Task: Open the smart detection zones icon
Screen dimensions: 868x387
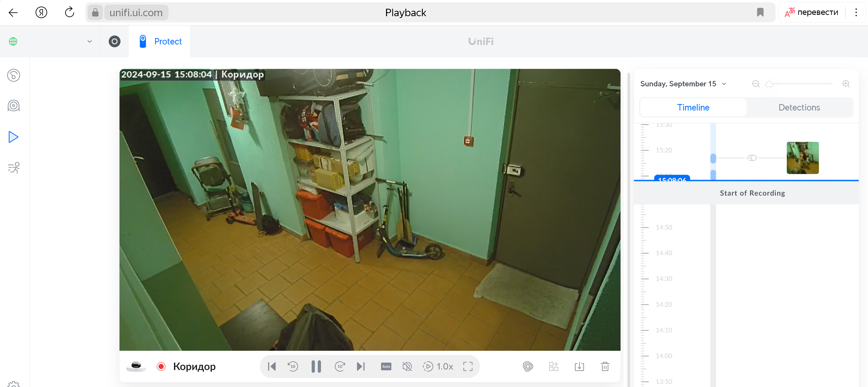Action: coord(528,366)
